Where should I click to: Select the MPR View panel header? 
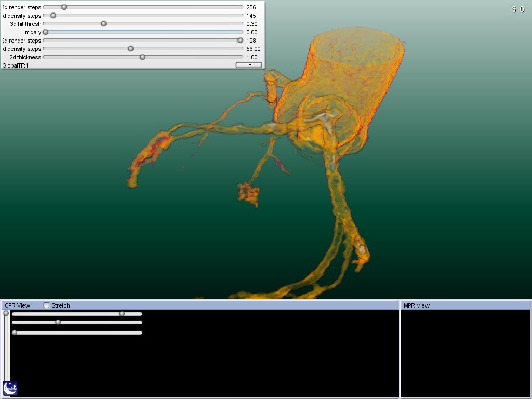coord(417,305)
